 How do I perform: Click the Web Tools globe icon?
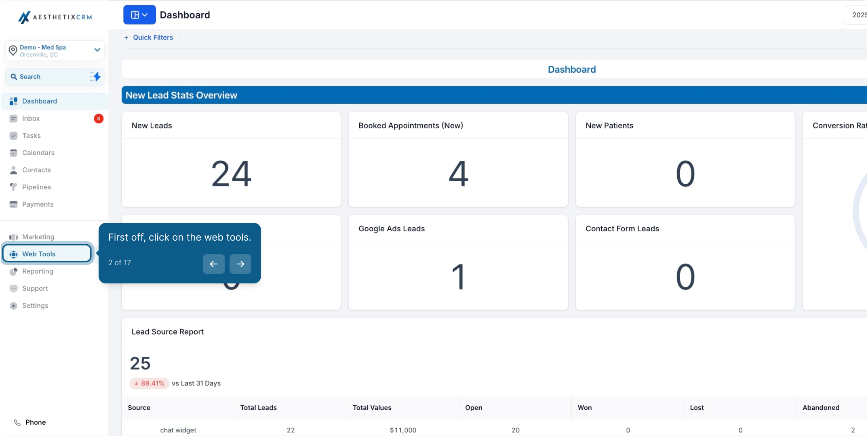[13, 254]
